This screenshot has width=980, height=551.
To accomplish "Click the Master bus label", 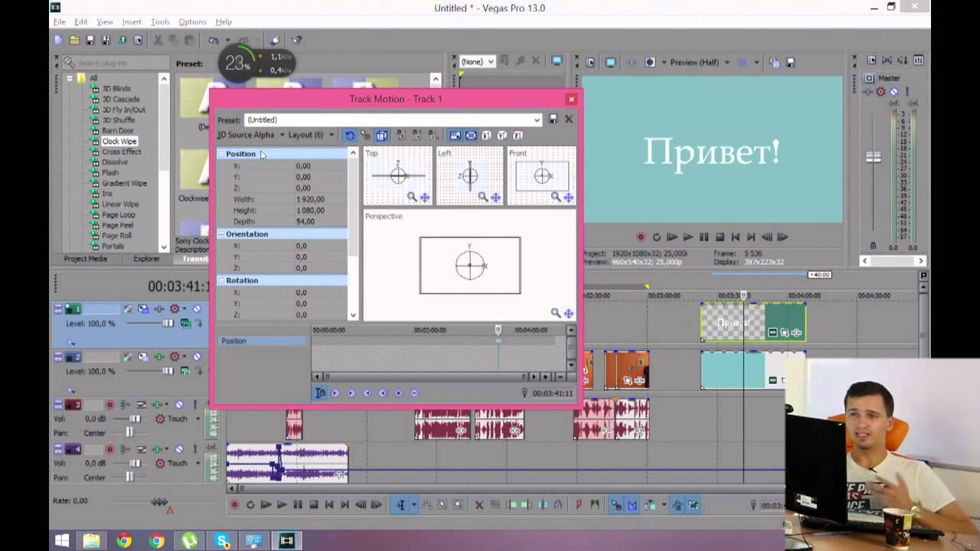I will point(889,78).
